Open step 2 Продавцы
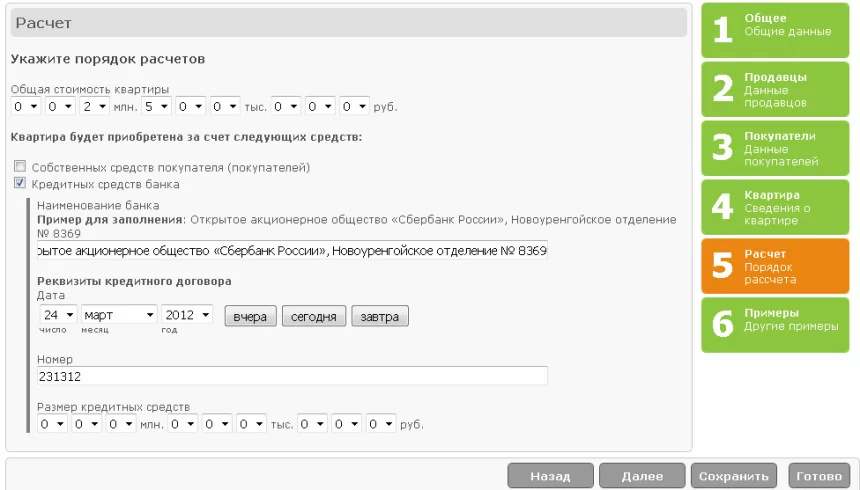 (x=775, y=89)
